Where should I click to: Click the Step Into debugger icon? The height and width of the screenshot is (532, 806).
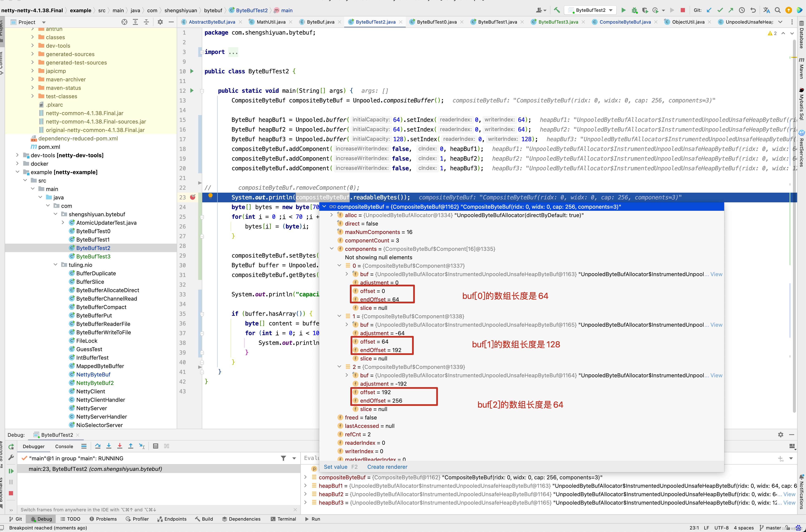pos(109,446)
